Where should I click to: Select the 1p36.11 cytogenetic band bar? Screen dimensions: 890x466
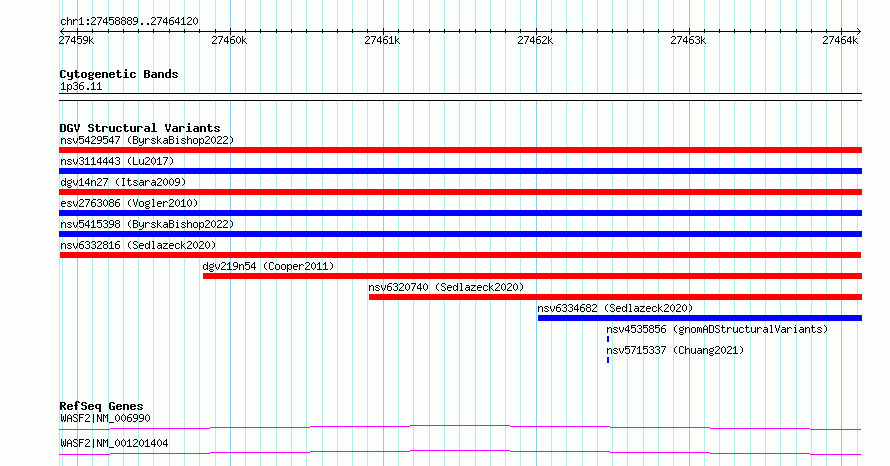(460, 97)
